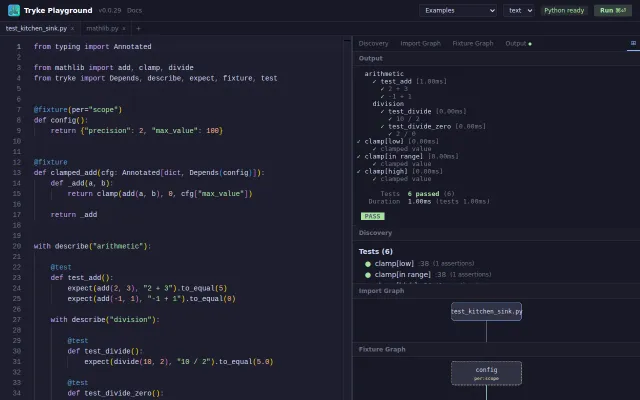Click the v0.0.29 version label

(x=110, y=11)
